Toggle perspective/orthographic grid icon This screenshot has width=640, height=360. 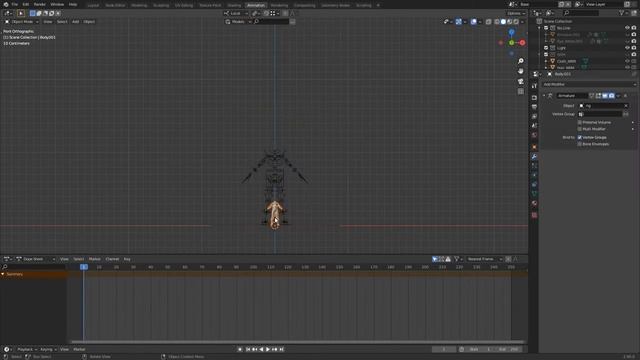pos(521,91)
